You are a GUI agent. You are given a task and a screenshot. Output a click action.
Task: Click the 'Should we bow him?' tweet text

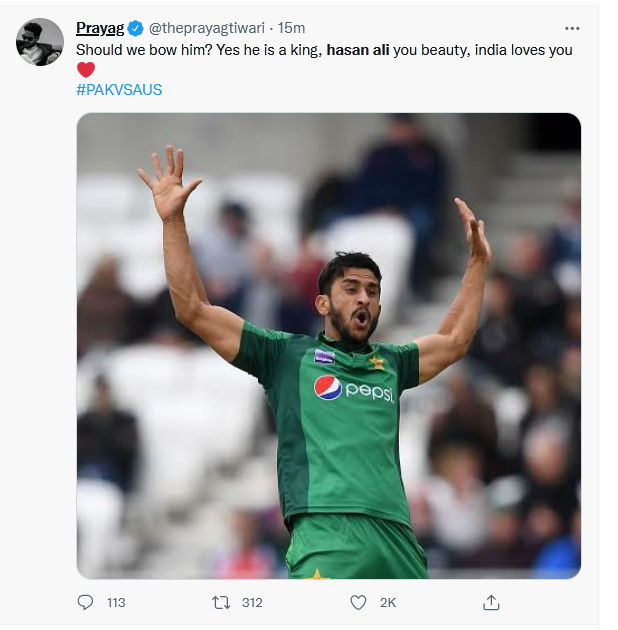[144, 50]
